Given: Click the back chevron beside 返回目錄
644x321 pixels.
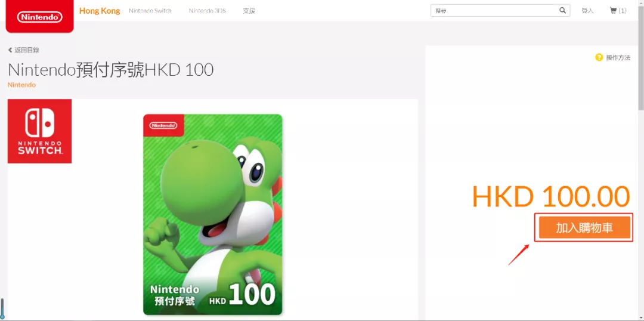Looking at the screenshot, I should coord(10,50).
